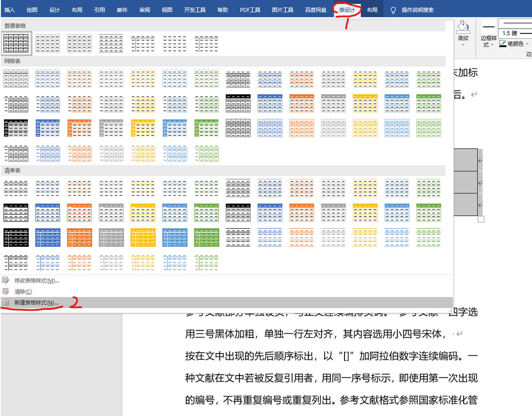
Task: Click the 笔颜色 pen icon
Action: point(503,43)
